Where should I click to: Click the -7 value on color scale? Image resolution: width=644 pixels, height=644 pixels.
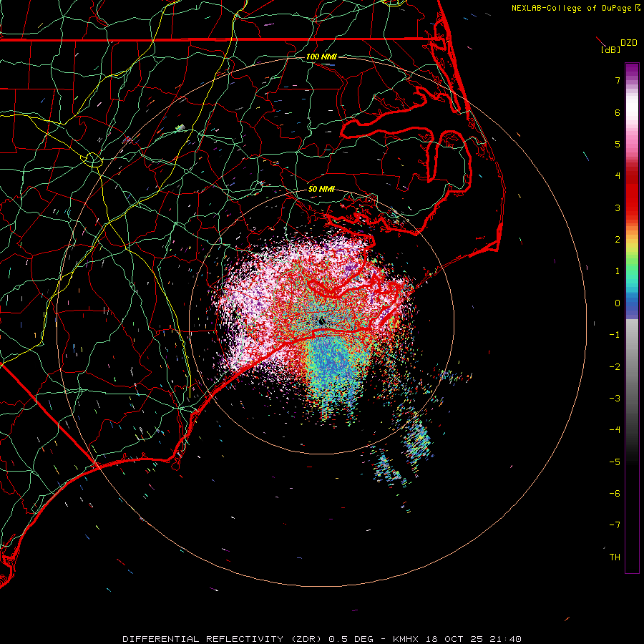point(615,525)
